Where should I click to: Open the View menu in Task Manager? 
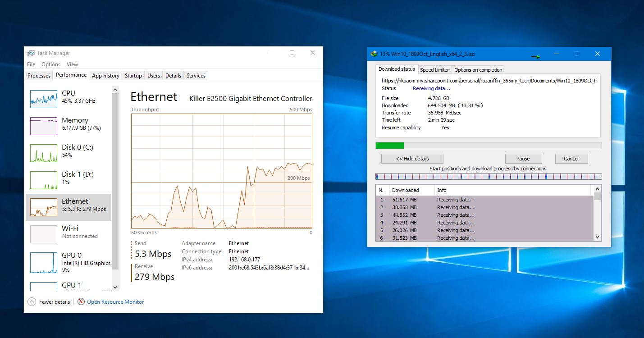tap(72, 64)
